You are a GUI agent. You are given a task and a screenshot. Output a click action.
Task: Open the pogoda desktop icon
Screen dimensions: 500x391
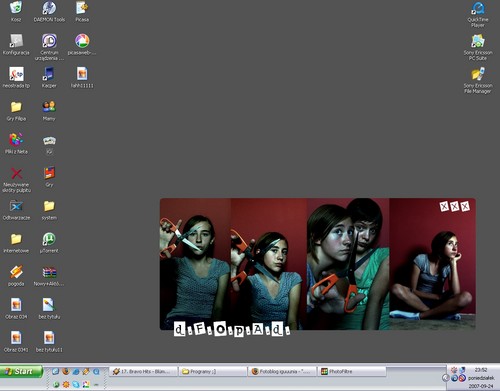[x=16, y=276]
